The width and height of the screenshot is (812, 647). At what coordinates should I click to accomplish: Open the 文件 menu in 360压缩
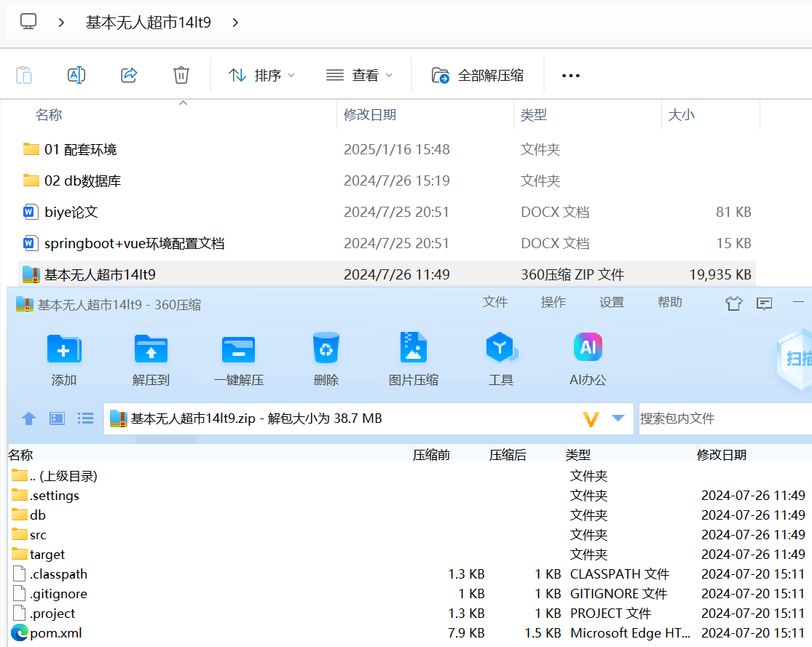495,302
